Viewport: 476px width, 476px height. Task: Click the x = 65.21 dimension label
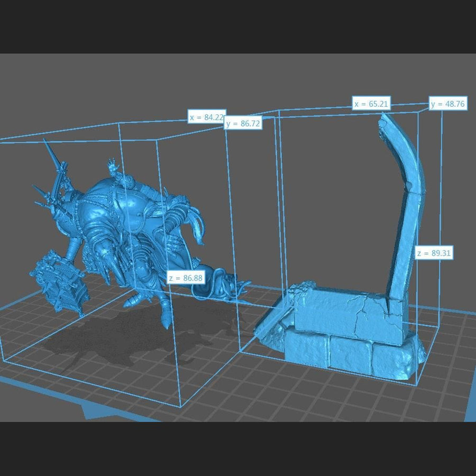[371, 104]
